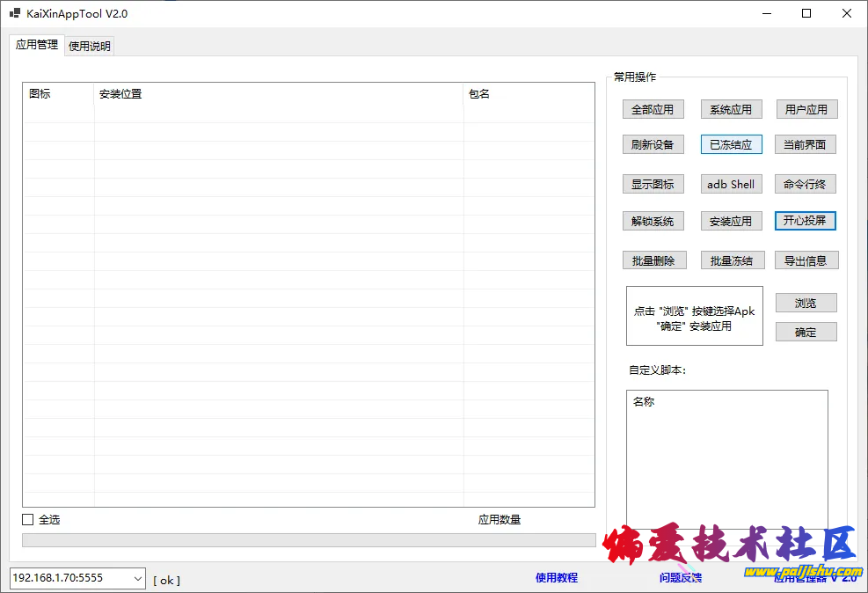Open the 问题反馈 feedback link
The image size is (868, 593).
point(681,577)
